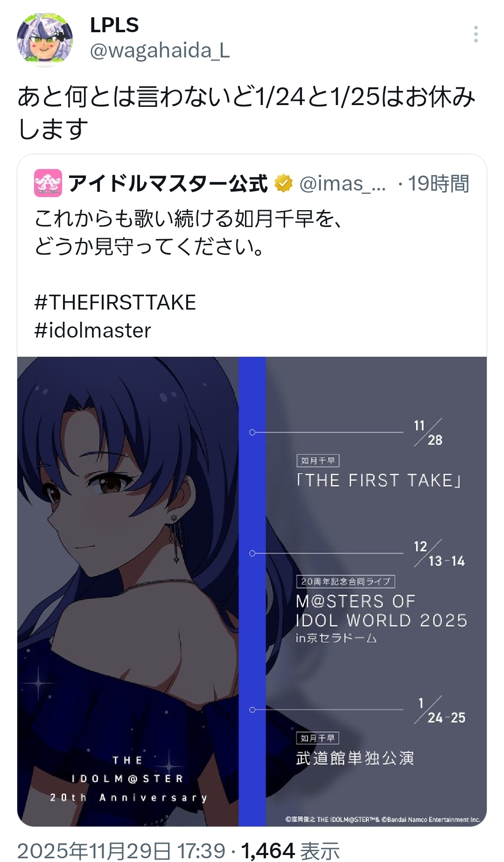Tap the pink Idolmaster official account avatar
Screen dimensions: 504x862
(48, 183)
